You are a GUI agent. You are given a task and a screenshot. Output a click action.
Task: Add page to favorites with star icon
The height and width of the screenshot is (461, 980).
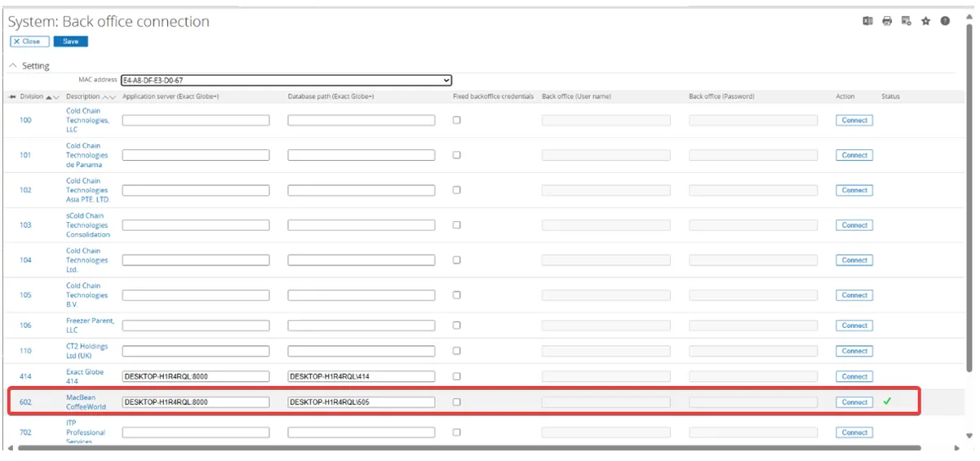(x=926, y=21)
